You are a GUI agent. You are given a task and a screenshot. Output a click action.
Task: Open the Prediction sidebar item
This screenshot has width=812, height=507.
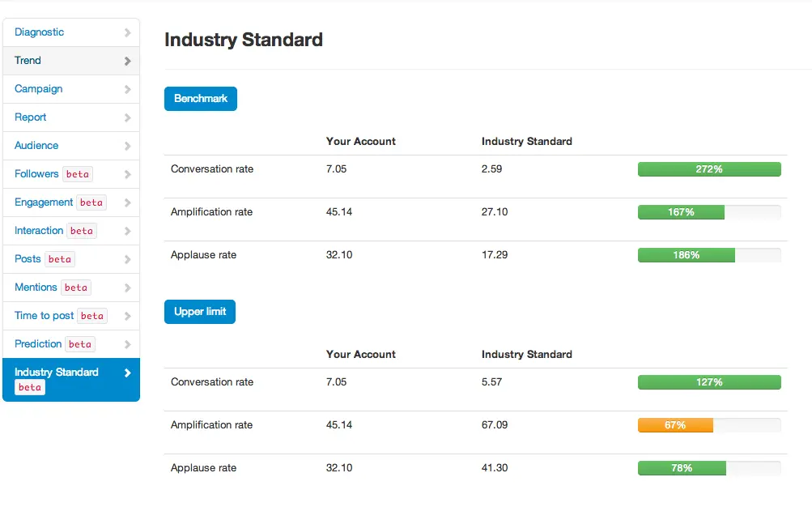[38, 344]
